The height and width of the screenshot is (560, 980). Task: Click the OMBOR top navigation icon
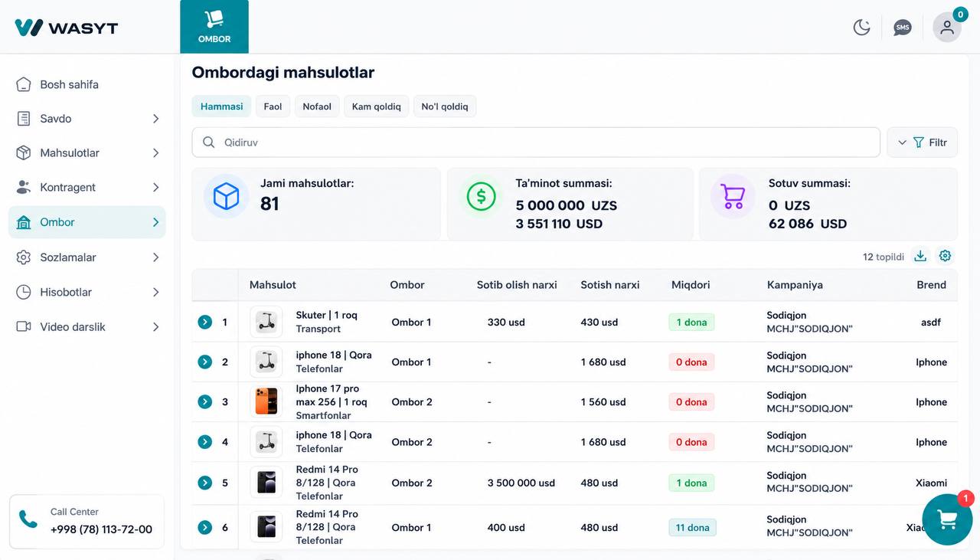[214, 27]
